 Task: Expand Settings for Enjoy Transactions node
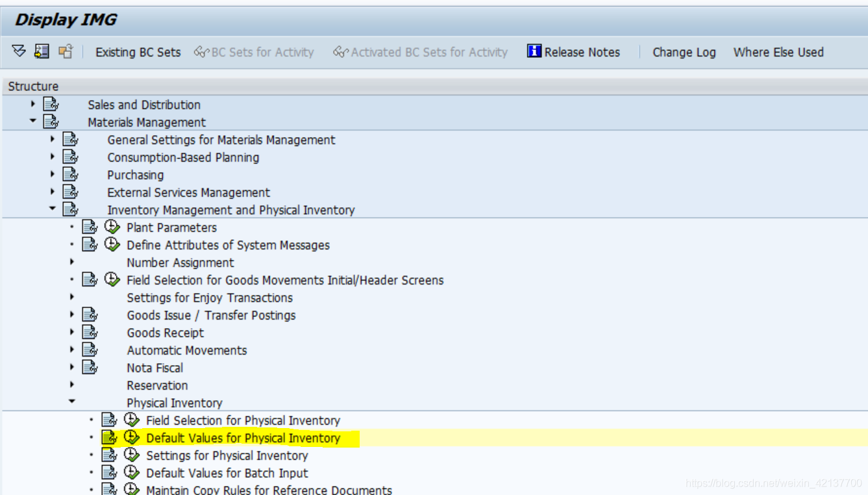[71, 297]
